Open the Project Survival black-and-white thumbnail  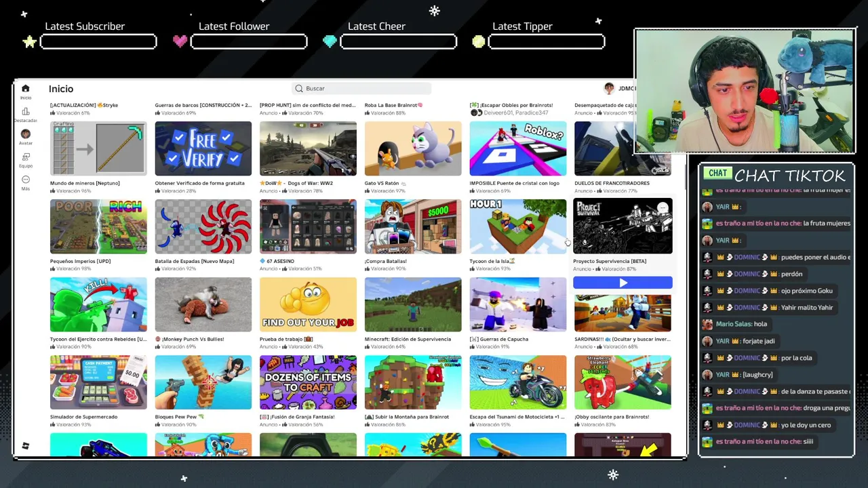[623, 226]
